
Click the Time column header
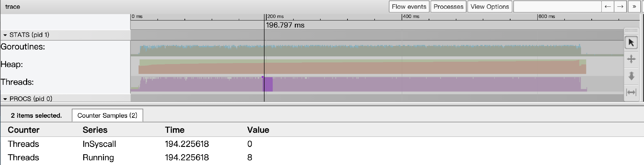click(174, 130)
